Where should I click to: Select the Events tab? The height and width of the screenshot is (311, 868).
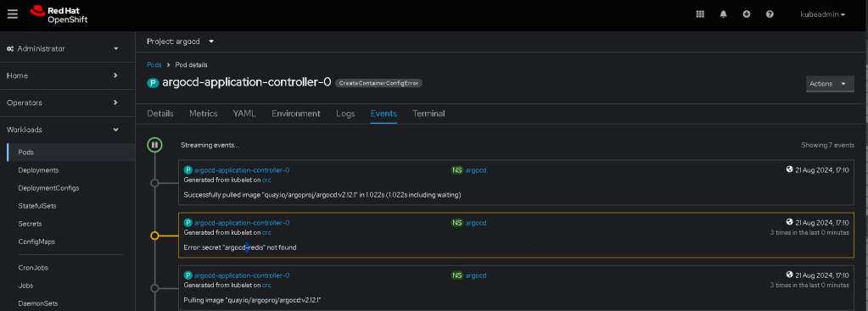pyautogui.click(x=384, y=114)
